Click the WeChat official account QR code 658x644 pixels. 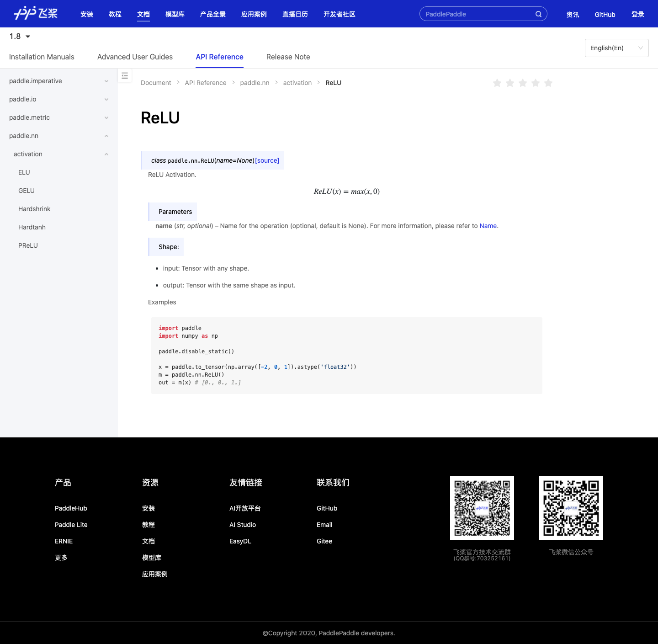571,508
